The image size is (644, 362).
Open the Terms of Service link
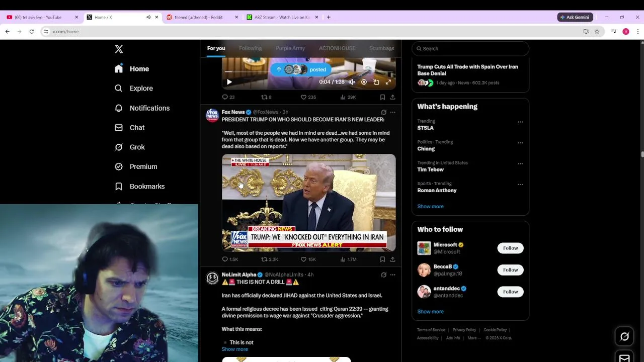click(431, 330)
